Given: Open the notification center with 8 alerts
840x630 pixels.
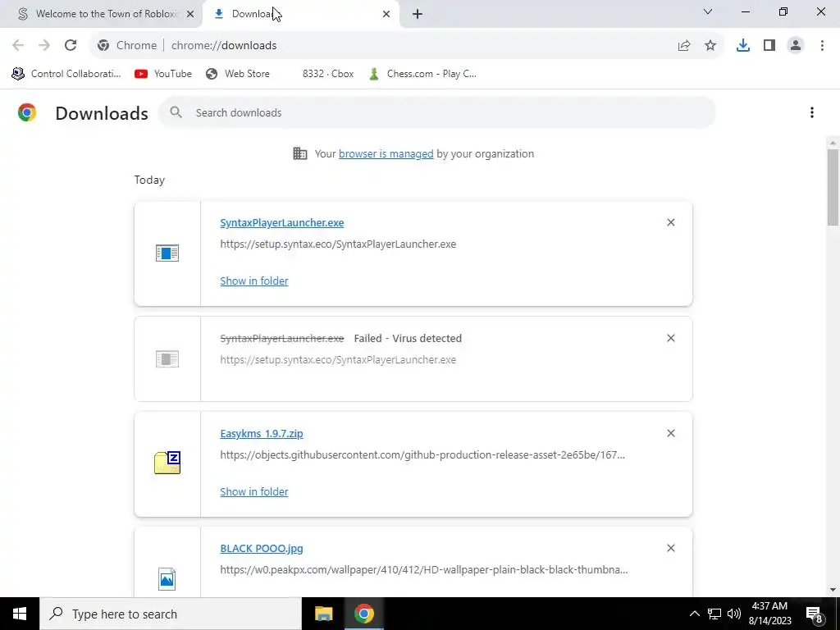Looking at the screenshot, I should click(815, 614).
